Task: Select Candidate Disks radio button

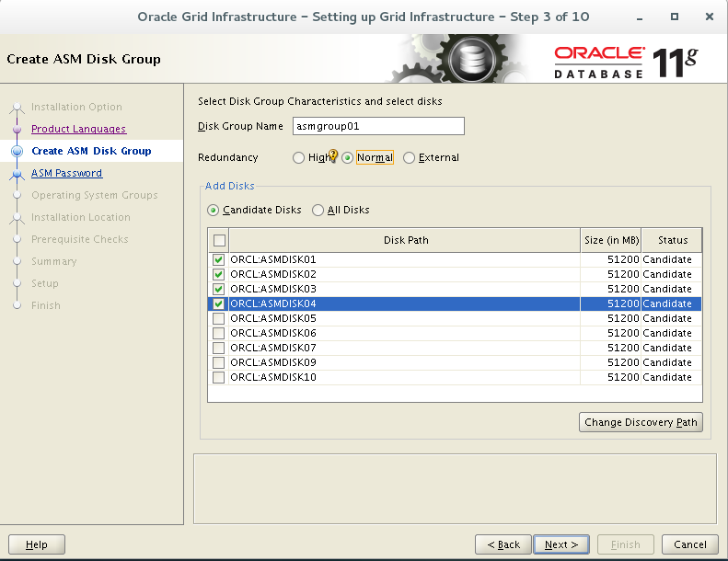Action: [x=213, y=211]
